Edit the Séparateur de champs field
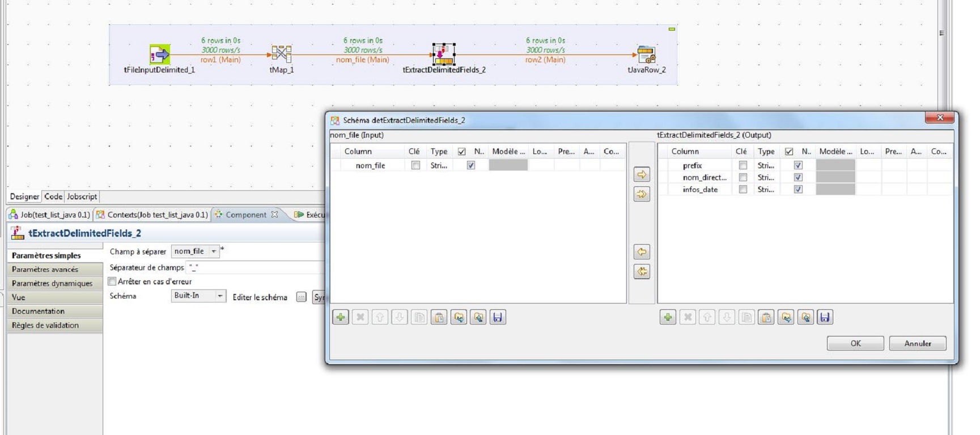Image resolution: width=980 pixels, height=435 pixels. (255, 267)
